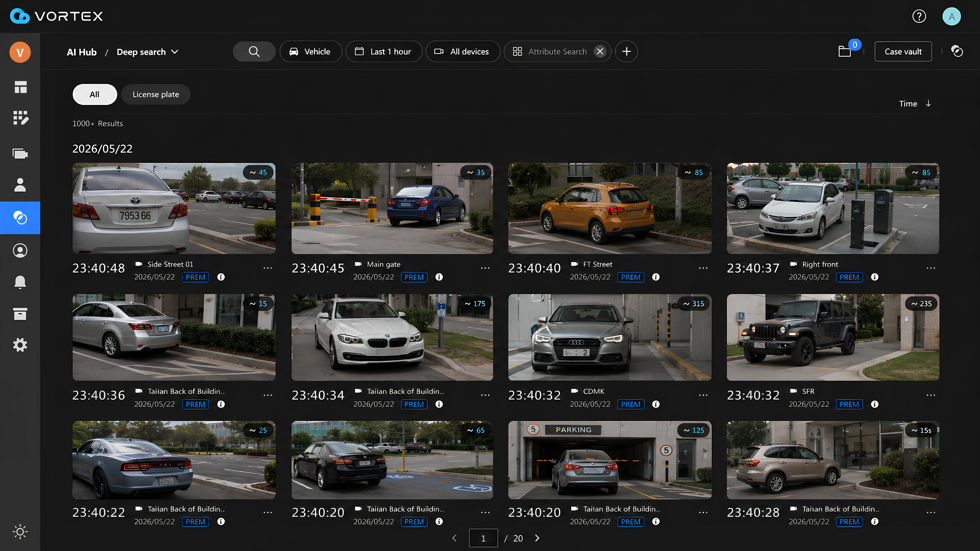Open the settings gear in sidebar

click(20, 345)
